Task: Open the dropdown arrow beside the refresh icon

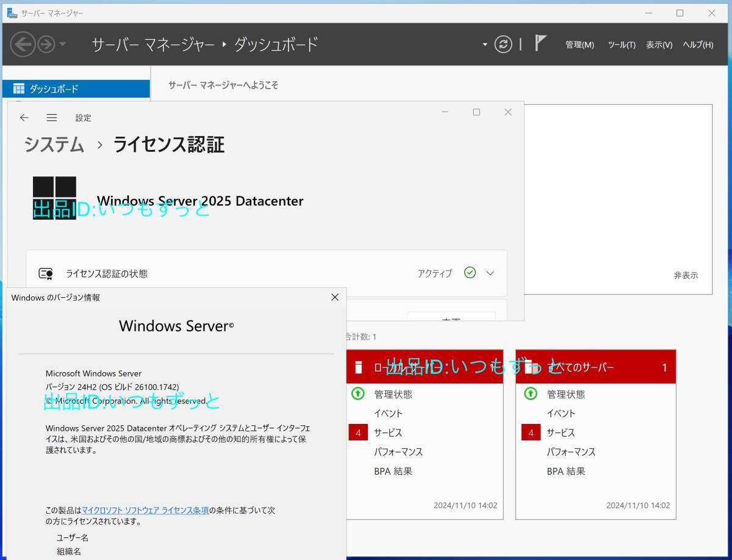Action: 485,45
